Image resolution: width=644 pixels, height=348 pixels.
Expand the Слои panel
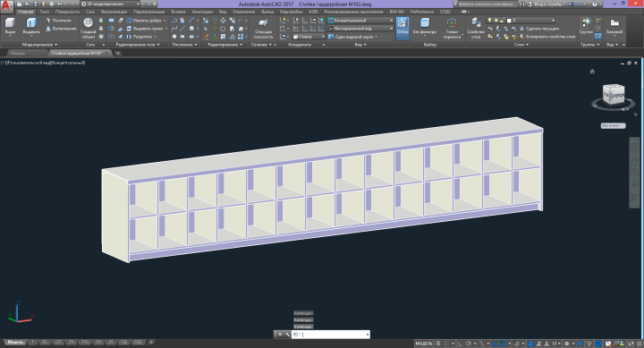click(x=521, y=45)
